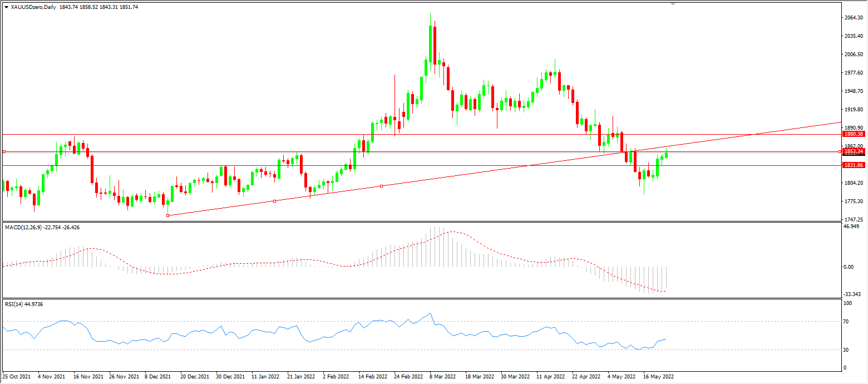Select the 1831.86 red price label
Image resolution: width=868 pixels, height=384 pixels.
click(x=853, y=165)
